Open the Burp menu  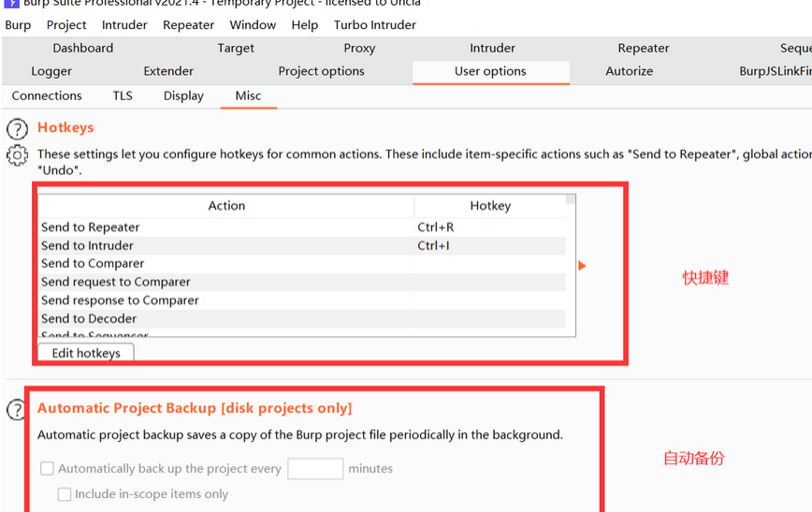18,25
